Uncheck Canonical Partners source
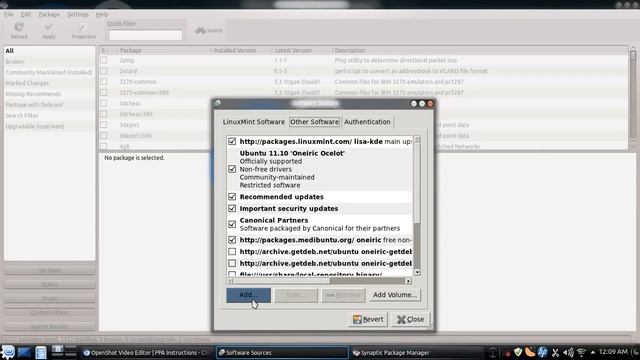The image size is (640, 360). (232, 224)
